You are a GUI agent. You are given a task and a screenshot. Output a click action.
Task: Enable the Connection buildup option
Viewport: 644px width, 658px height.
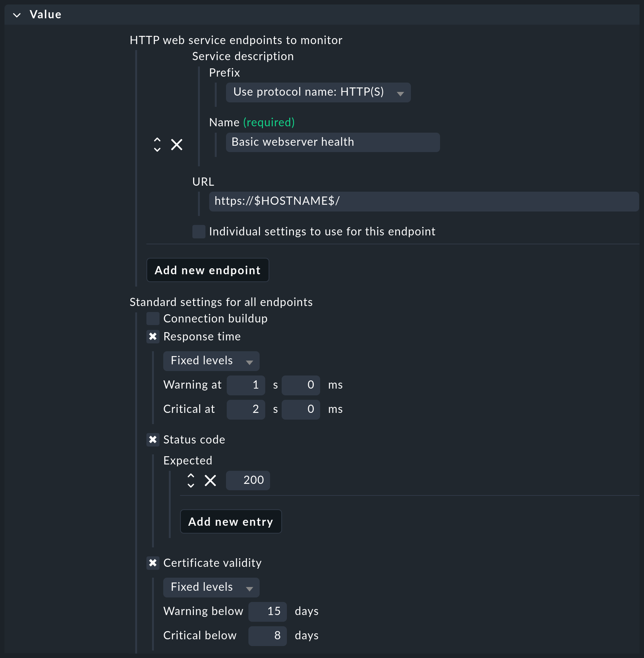(153, 318)
